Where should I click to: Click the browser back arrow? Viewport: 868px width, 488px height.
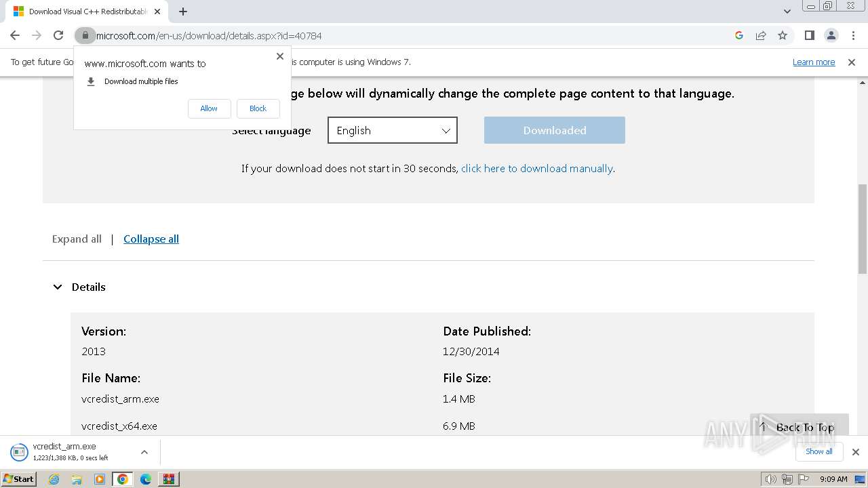click(15, 35)
